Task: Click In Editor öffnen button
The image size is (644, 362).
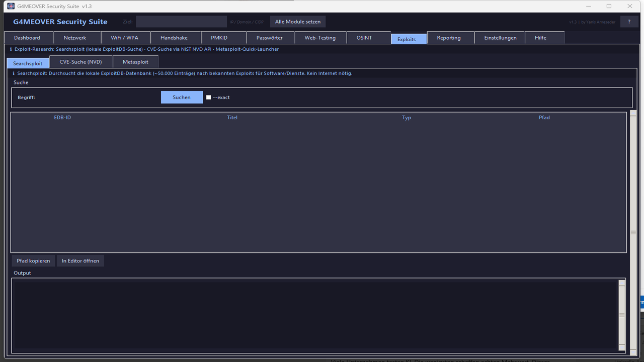Action: [x=80, y=260]
